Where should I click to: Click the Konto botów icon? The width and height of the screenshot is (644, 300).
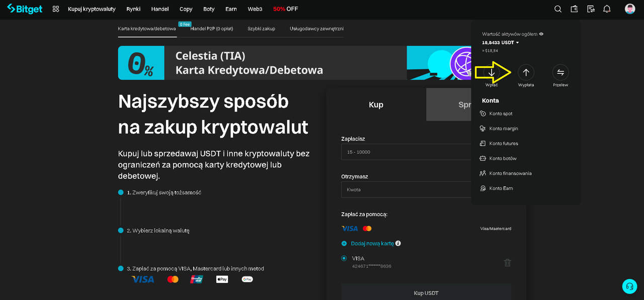(x=483, y=158)
